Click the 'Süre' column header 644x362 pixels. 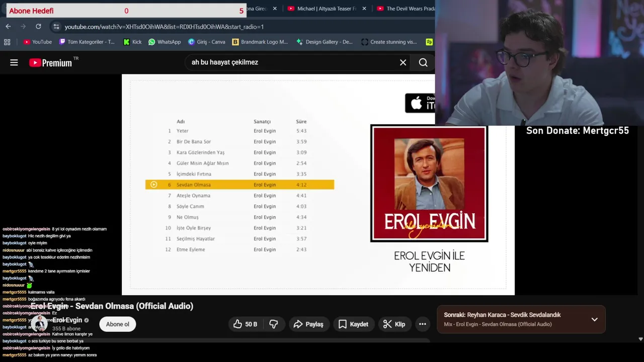point(301,122)
